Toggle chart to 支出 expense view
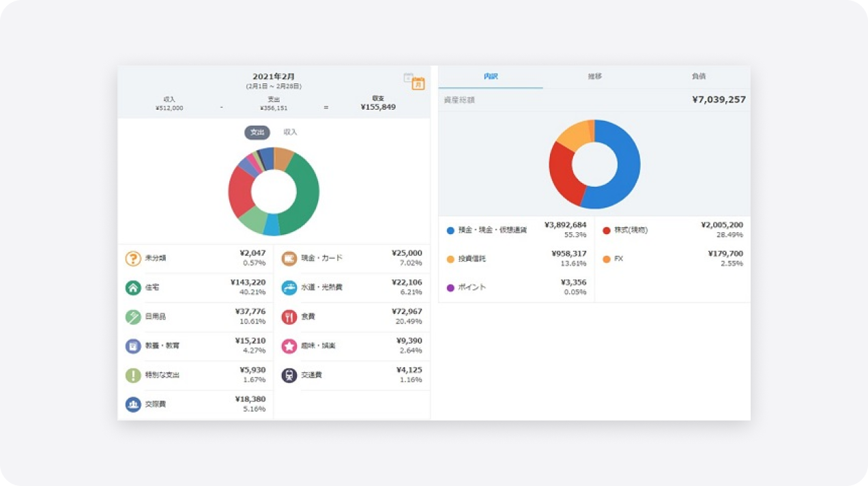 pyautogui.click(x=257, y=132)
